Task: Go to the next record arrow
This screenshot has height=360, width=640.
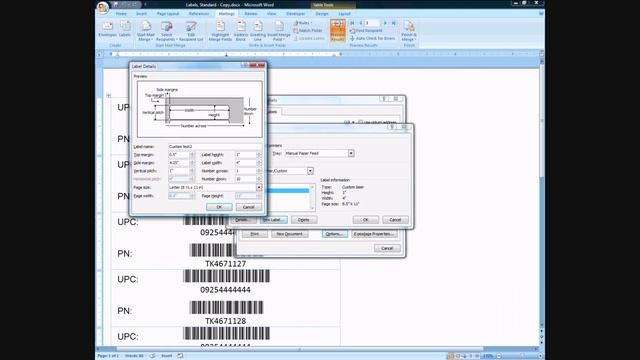Action: [x=385, y=23]
